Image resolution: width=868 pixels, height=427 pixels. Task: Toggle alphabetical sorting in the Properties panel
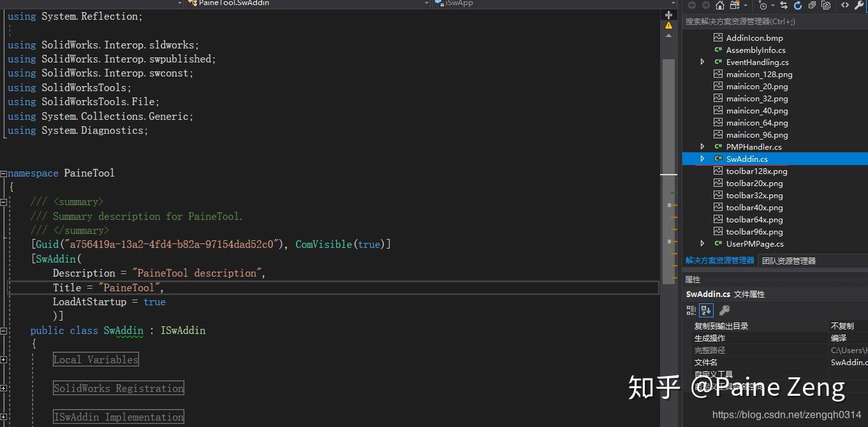click(x=705, y=310)
